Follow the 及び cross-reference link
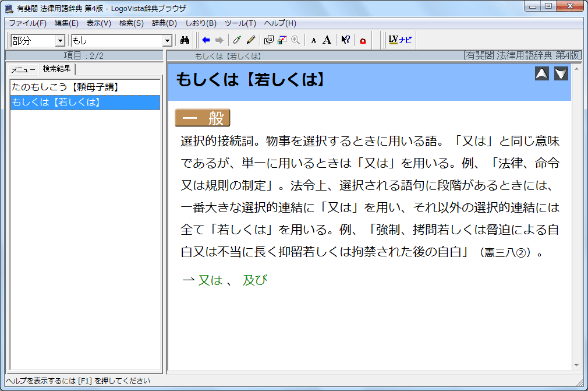The width and height of the screenshot is (588, 391). coord(255,280)
